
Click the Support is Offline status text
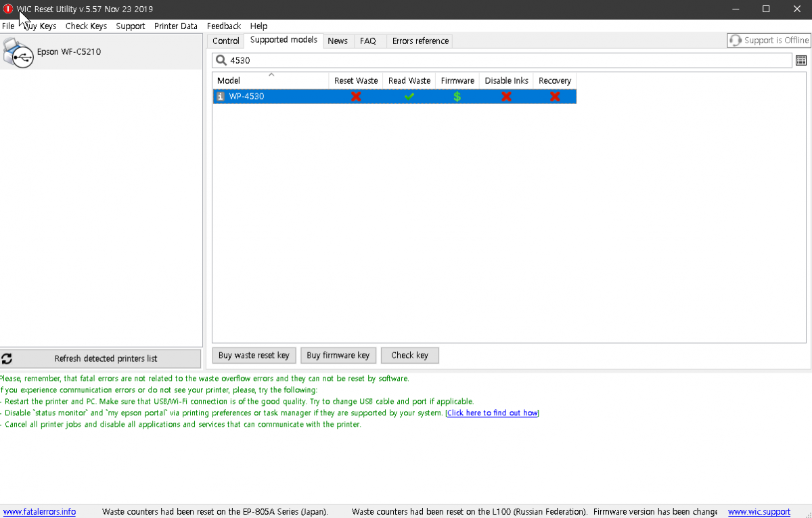click(776, 41)
